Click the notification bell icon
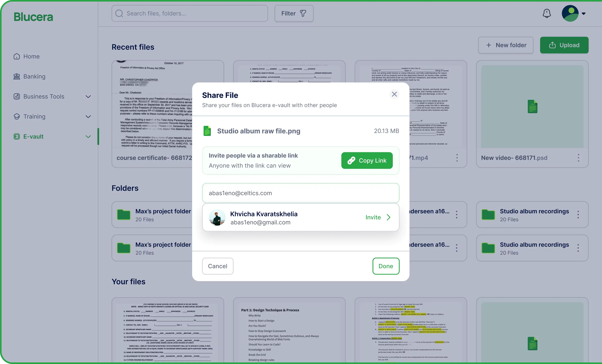 tap(547, 13)
